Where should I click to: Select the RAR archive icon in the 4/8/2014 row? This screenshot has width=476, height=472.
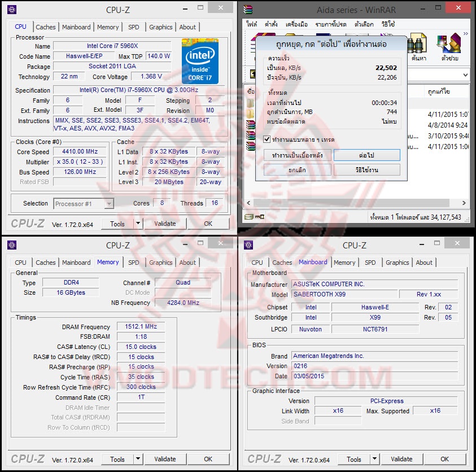251,124
